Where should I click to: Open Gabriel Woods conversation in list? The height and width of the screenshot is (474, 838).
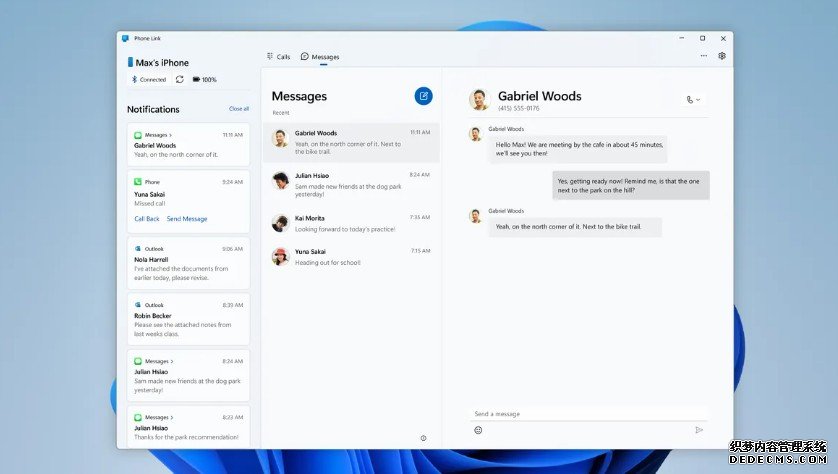(351, 142)
